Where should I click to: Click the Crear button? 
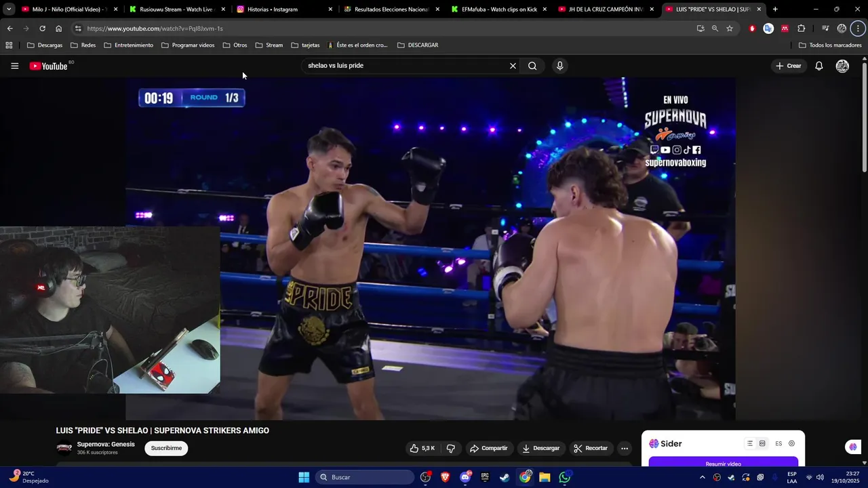789,66
